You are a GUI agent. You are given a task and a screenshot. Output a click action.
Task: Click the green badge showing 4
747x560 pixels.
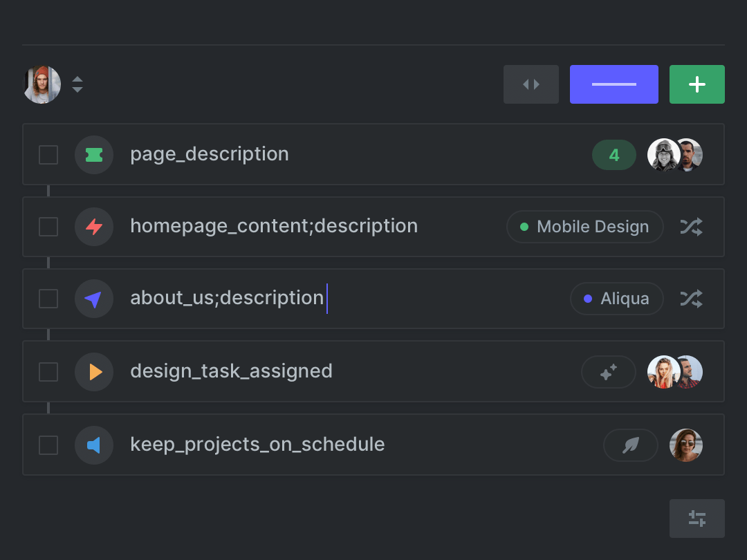(614, 154)
